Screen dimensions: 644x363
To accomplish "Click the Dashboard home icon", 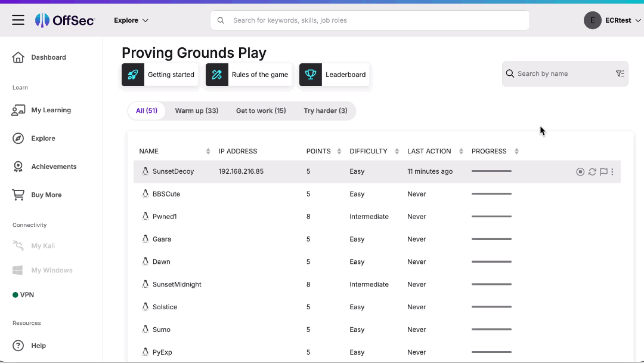I will (x=18, y=57).
